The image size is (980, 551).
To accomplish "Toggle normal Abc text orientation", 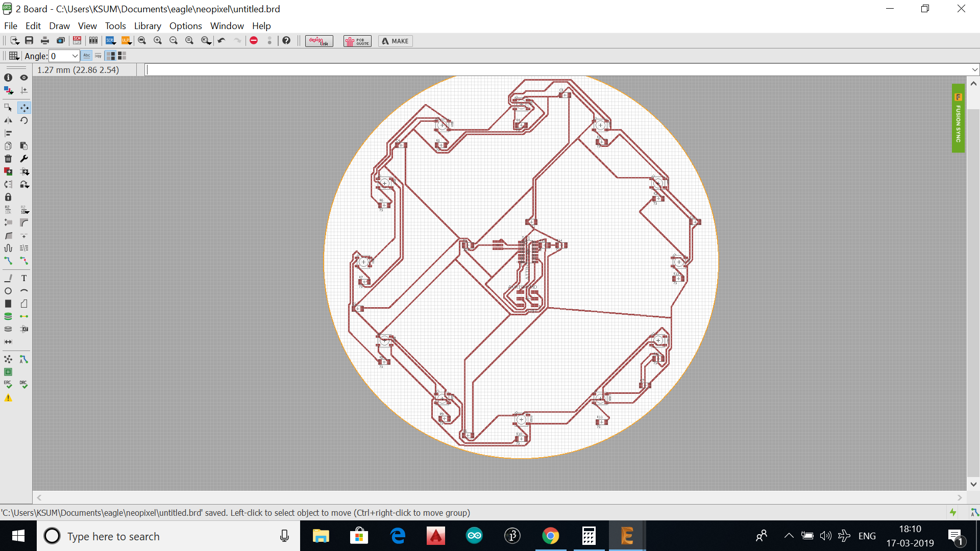I will coord(87,56).
